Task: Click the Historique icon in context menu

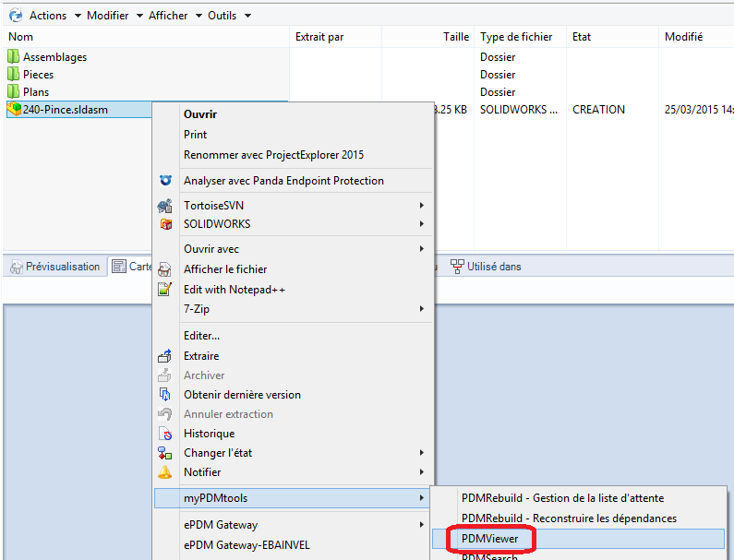Action: point(164,434)
